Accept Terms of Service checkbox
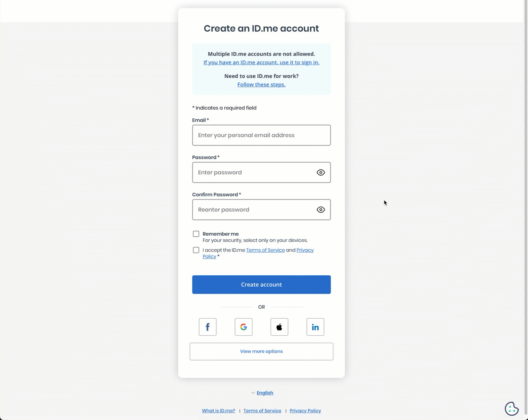Screen dimensions: 528x420 pos(196,250)
